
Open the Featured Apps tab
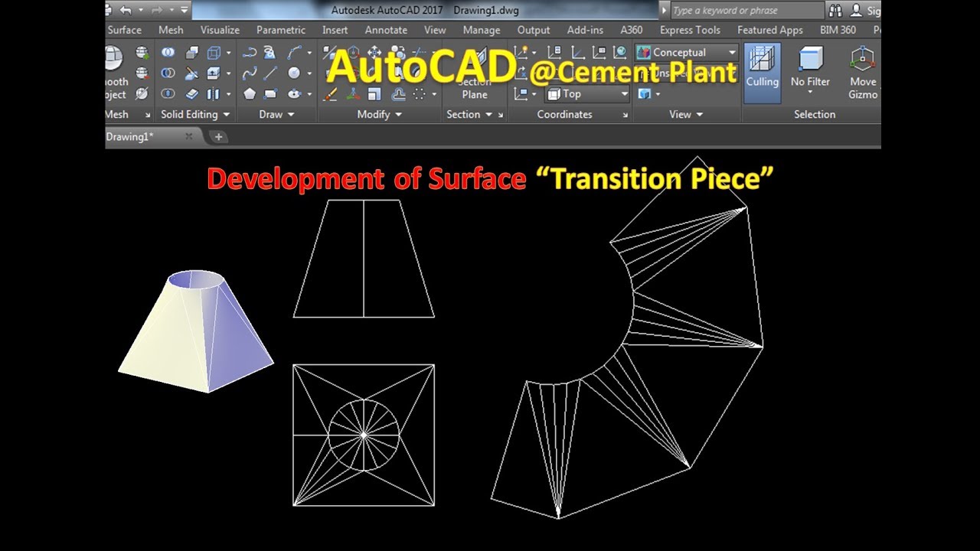pos(770,30)
